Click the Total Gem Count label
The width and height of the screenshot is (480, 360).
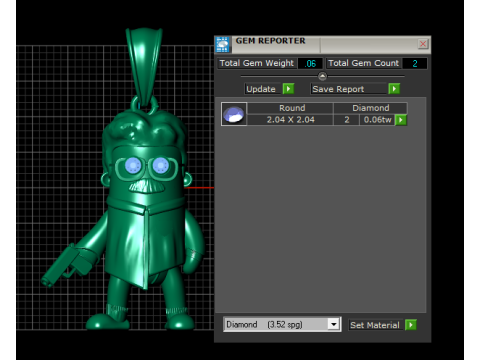(x=363, y=63)
